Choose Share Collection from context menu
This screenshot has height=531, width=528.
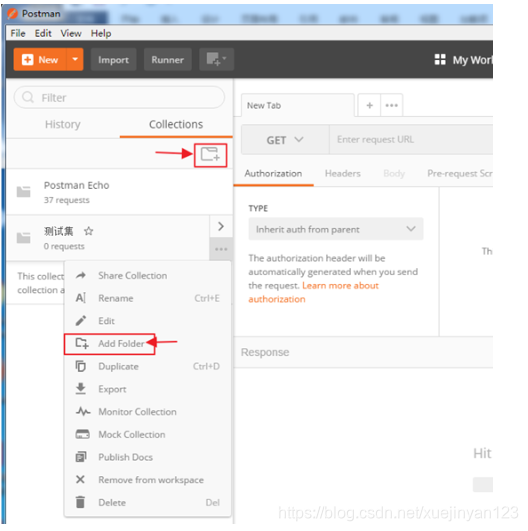(x=148, y=276)
